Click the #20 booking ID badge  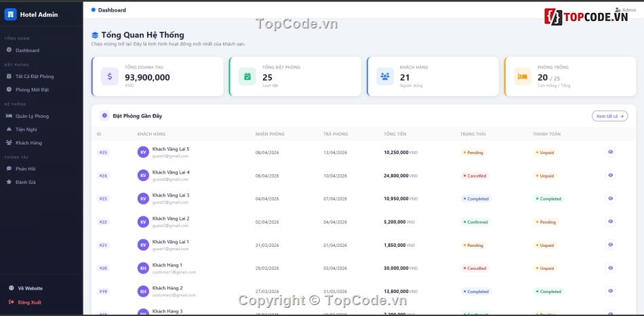coord(103,269)
